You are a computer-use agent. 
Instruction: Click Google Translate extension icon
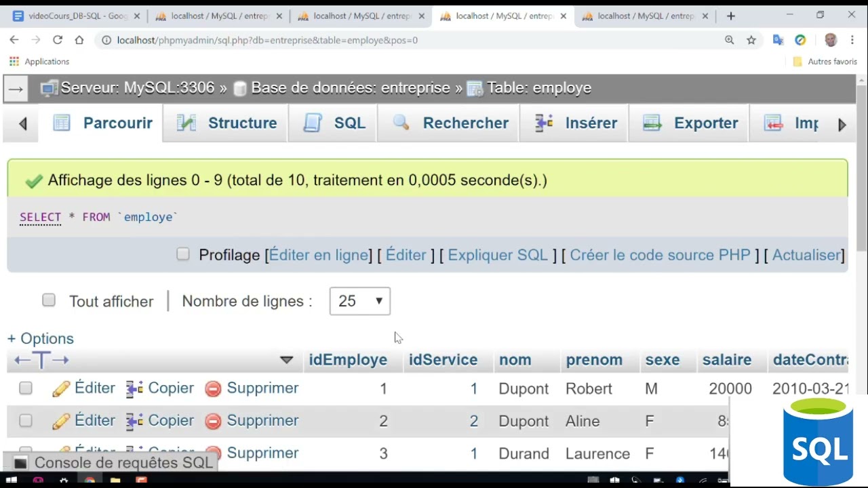[x=778, y=40]
